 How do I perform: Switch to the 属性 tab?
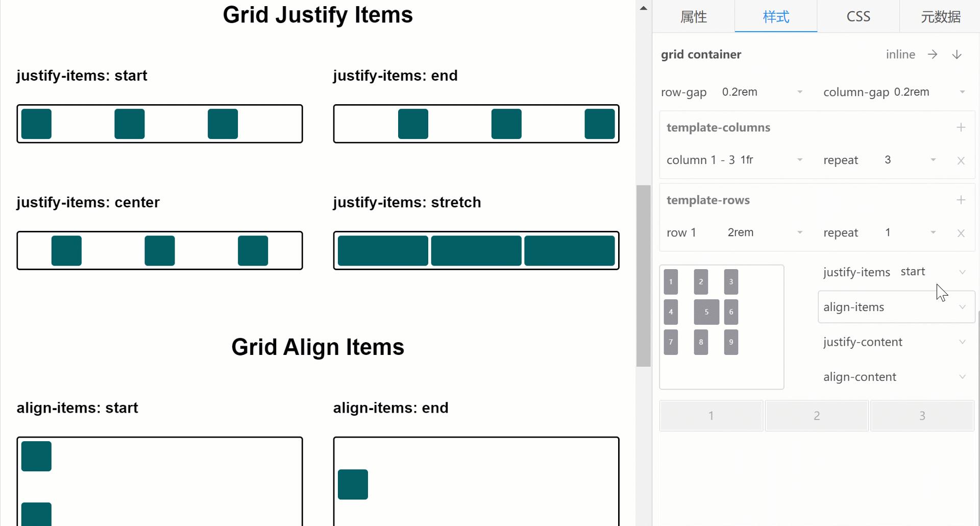(694, 16)
